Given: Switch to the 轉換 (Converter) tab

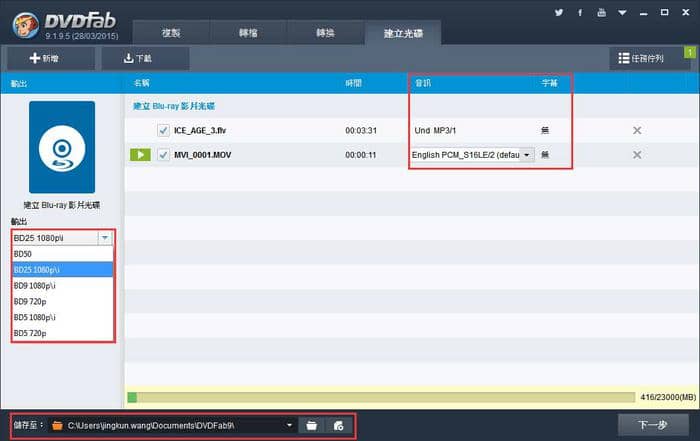Looking at the screenshot, I should coord(325,33).
